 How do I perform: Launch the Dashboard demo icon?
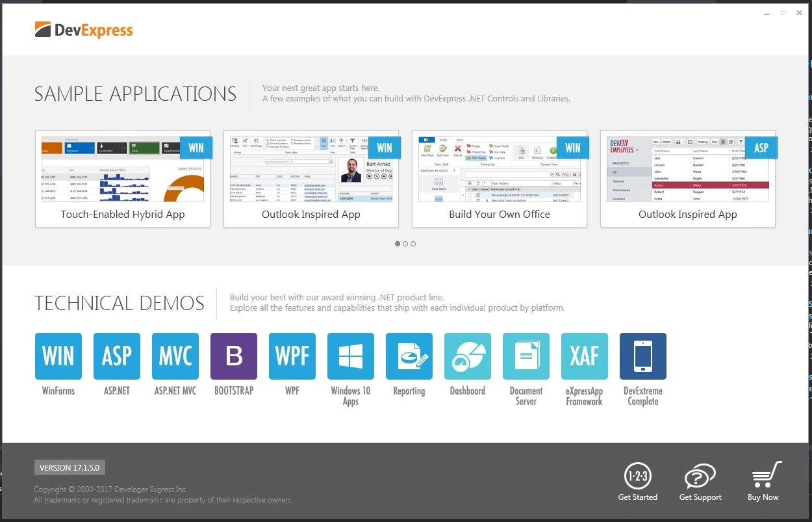tap(468, 356)
